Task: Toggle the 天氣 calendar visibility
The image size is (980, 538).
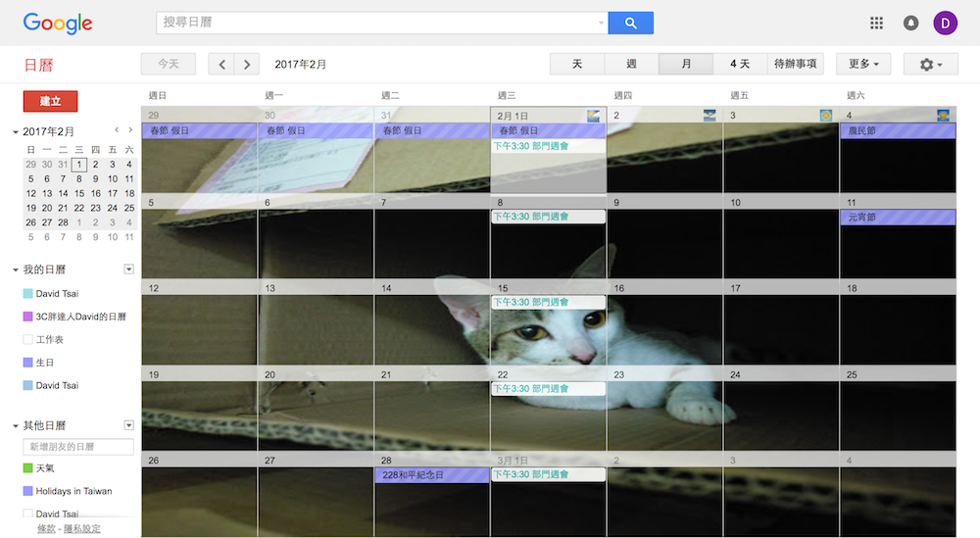Action: (27, 468)
